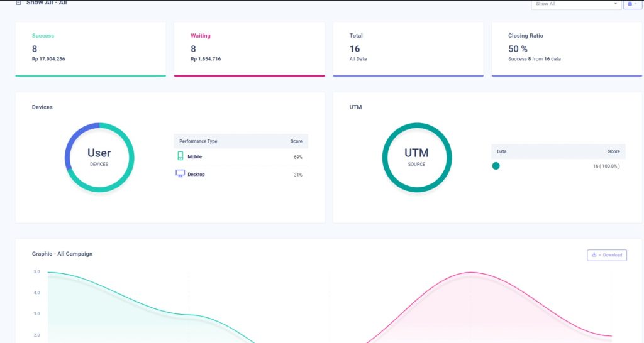Open the Total all data card
The image size is (644, 343).
[408, 48]
